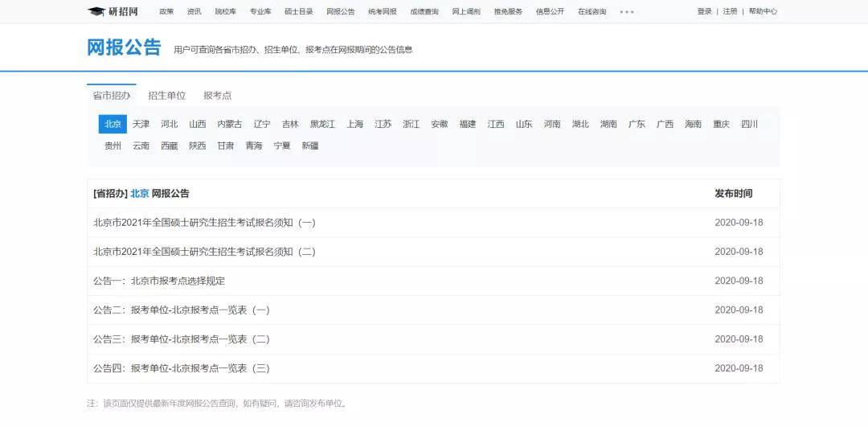Viewport: 868px width, 427px height.
Task: Select 新疆 province filter
Action: pyautogui.click(x=310, y=146)
